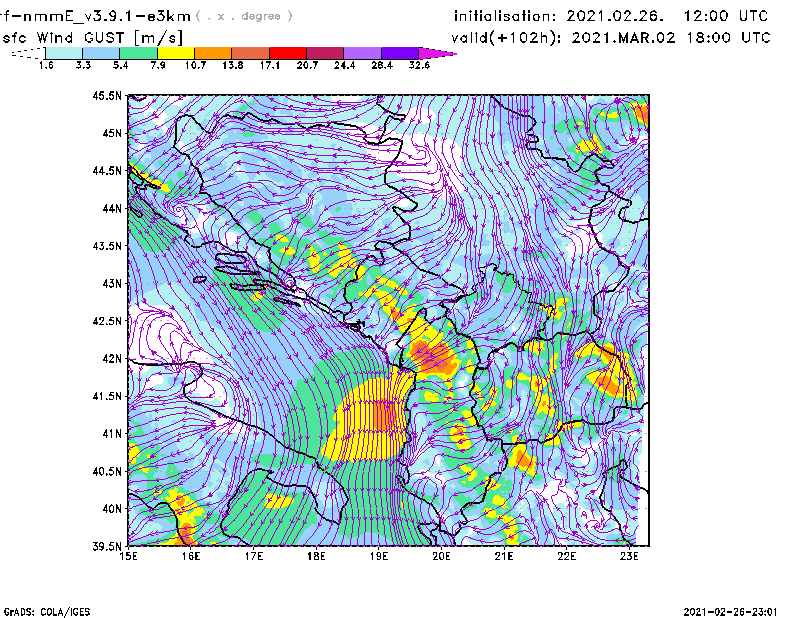800x618 pixels.
Task: Click the 'sfc Wind GUST [m/s]' title
Action: coord(93,38)
